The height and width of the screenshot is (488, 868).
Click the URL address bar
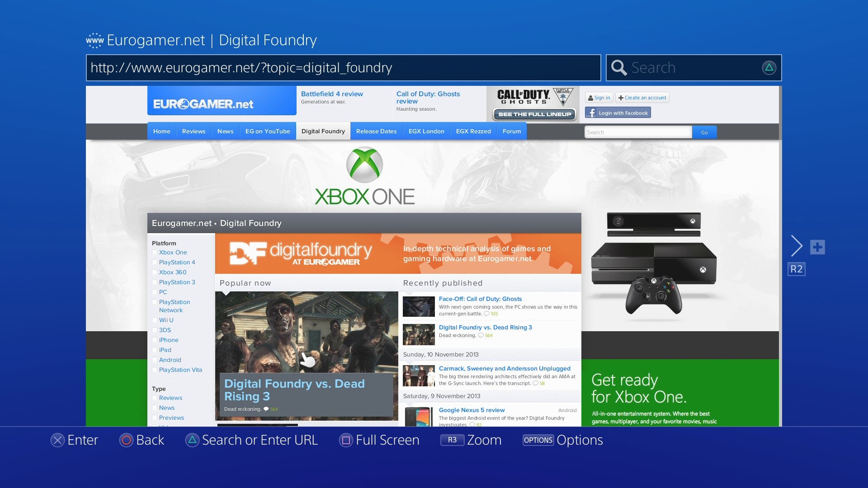[343, 68]
